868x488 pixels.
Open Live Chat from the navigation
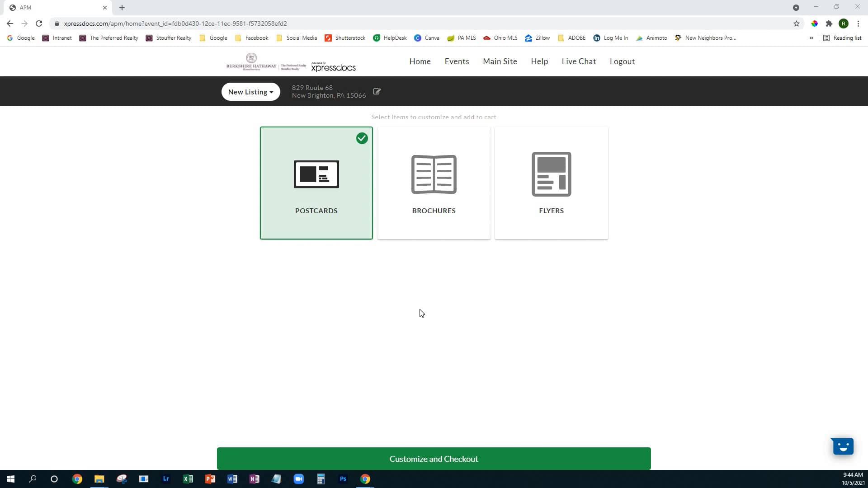click(x=579, y=61)
